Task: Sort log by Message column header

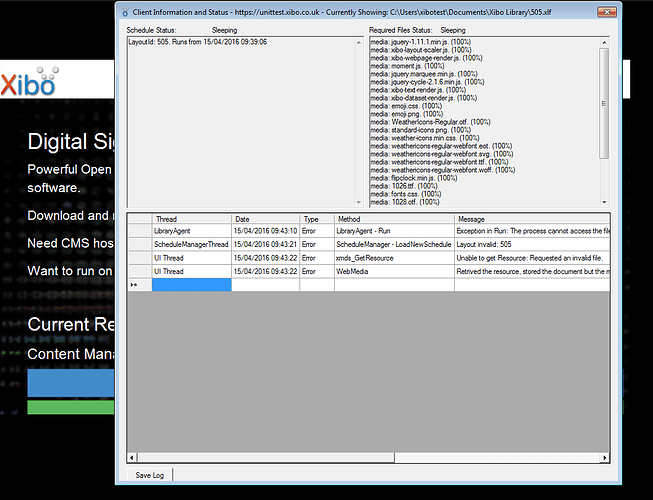Action: point(532,219)
